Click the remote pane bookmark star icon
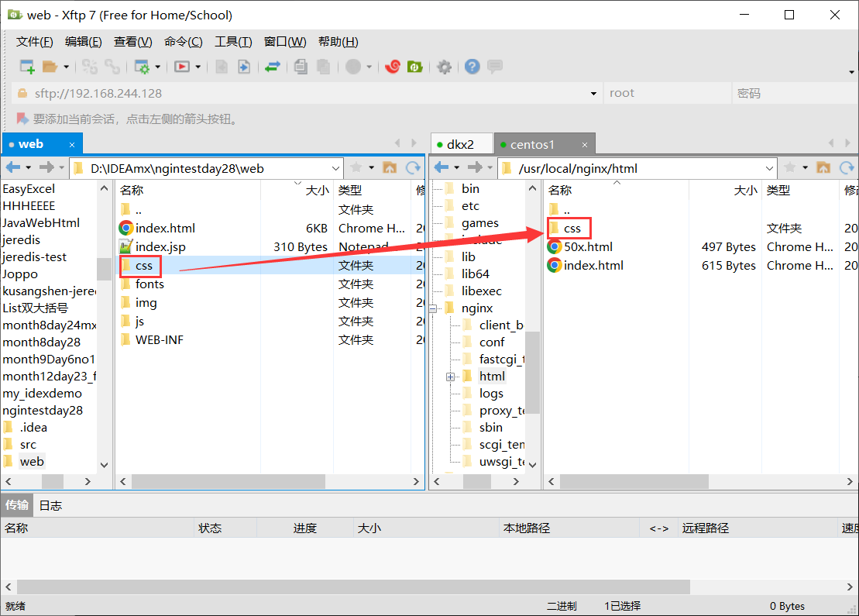This screenshot has width=859, height=616. click(790, 167)
